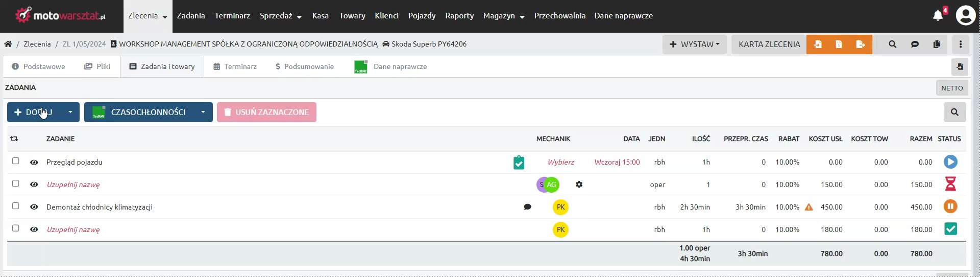Click the reorder arrows icon in table header

point(14,138)
